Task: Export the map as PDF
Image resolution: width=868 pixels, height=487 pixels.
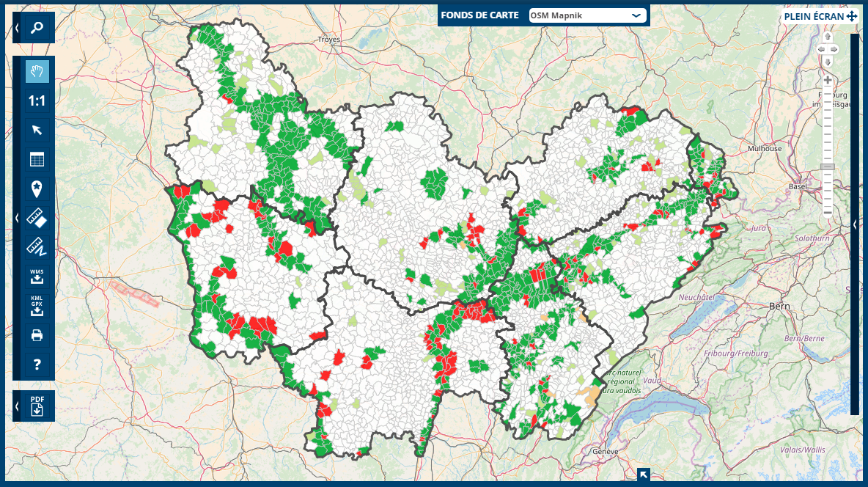Action: (37, 406)
